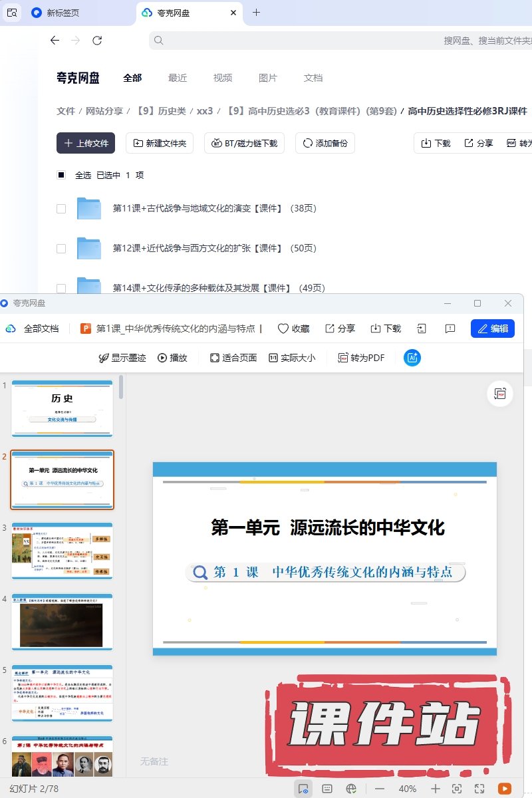Enter fullscreen using the expand icon

[x=479, y=789]
